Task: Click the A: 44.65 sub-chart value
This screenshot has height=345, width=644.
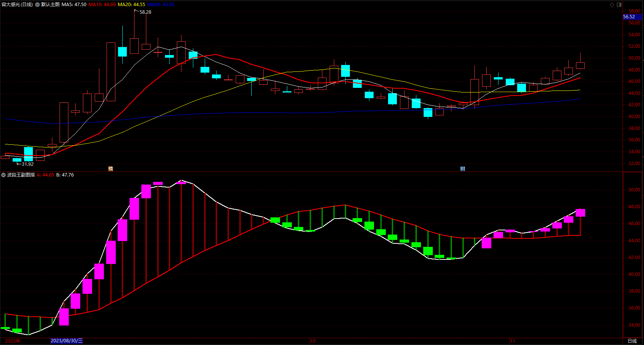Action: click(x=45, y=175)
